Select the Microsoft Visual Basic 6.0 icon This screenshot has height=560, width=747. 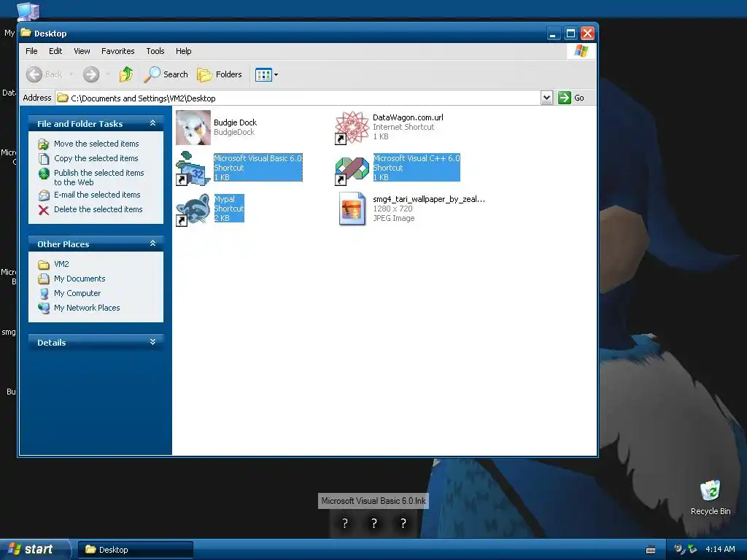pos(193,168)
